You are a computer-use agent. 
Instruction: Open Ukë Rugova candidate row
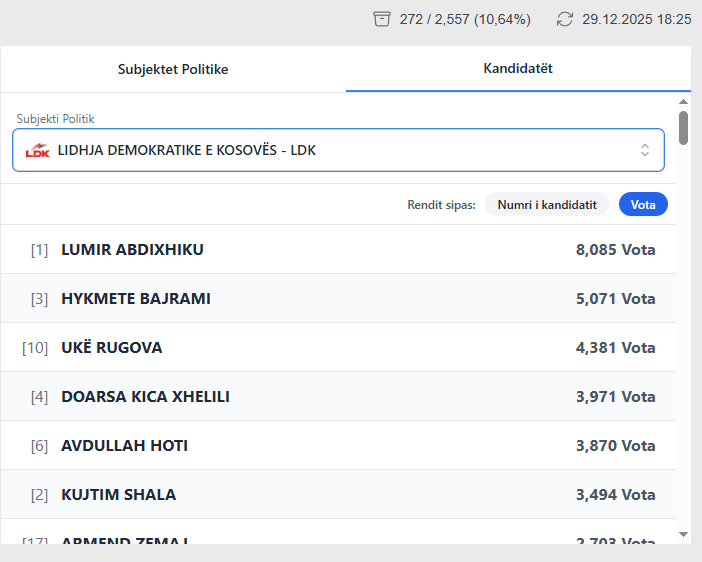pos(338,347)
